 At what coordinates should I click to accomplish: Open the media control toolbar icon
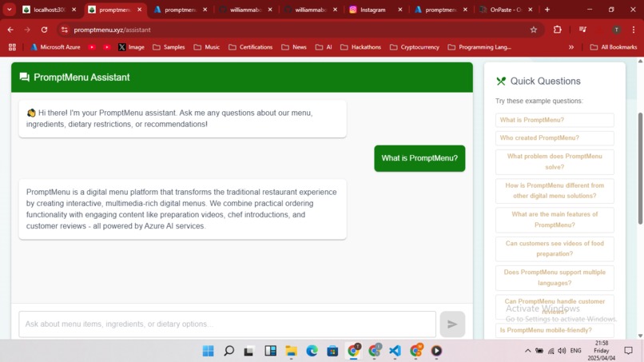582,30
